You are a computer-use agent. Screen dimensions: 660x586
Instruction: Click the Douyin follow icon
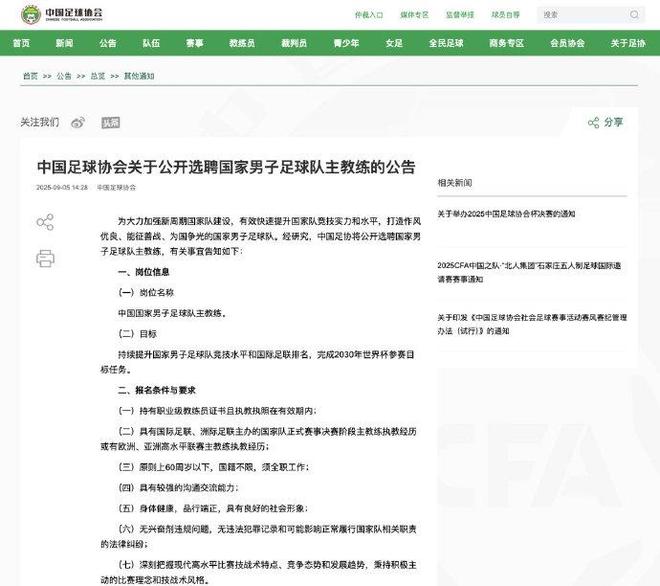pos(110,122)
